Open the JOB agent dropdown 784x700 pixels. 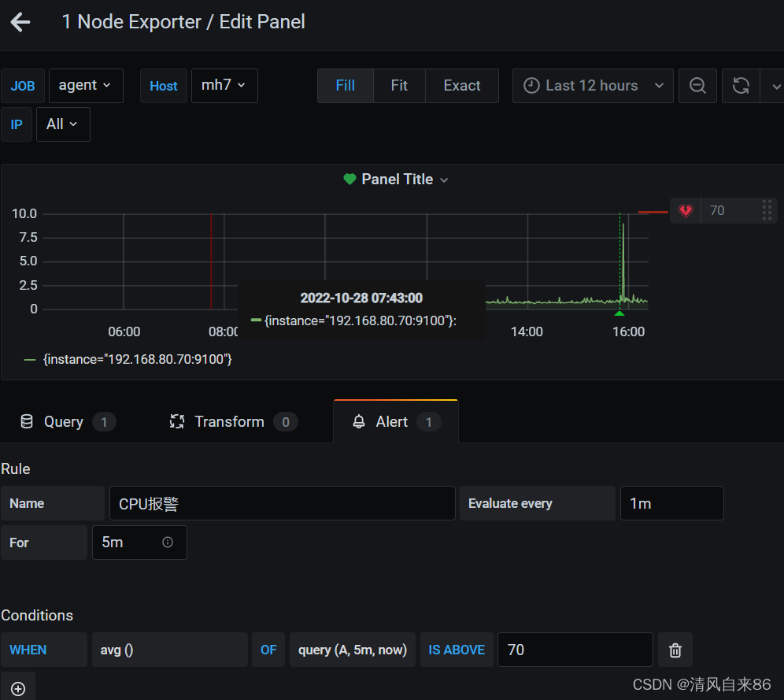click(86, 86)
